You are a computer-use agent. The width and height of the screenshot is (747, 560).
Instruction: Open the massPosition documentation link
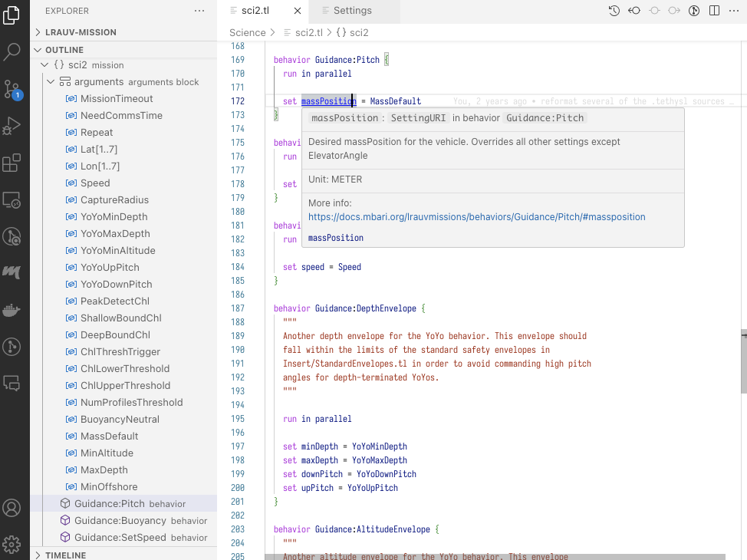click(476, 217)
